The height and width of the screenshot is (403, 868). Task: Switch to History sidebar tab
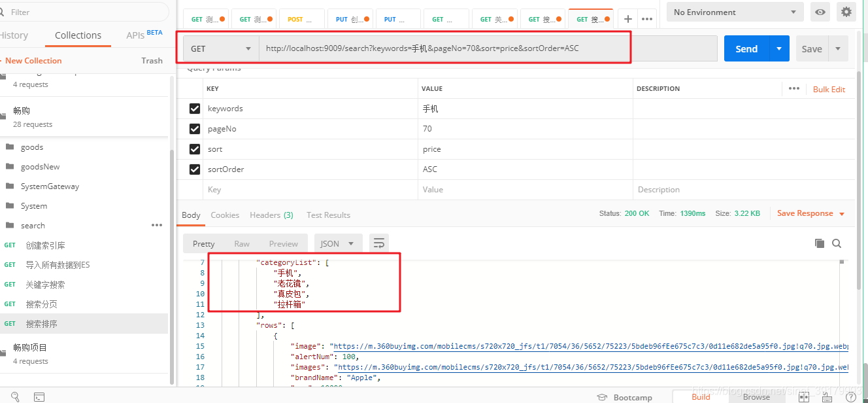(14, 35)
